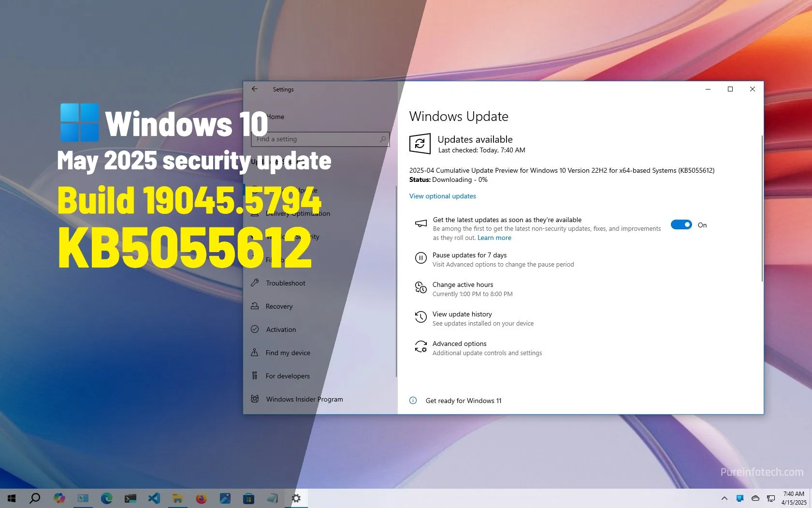This screenshot has height=508, width=812.
Task: Select Delivery Optimization in the sidebar
Action: coord(320,213)
